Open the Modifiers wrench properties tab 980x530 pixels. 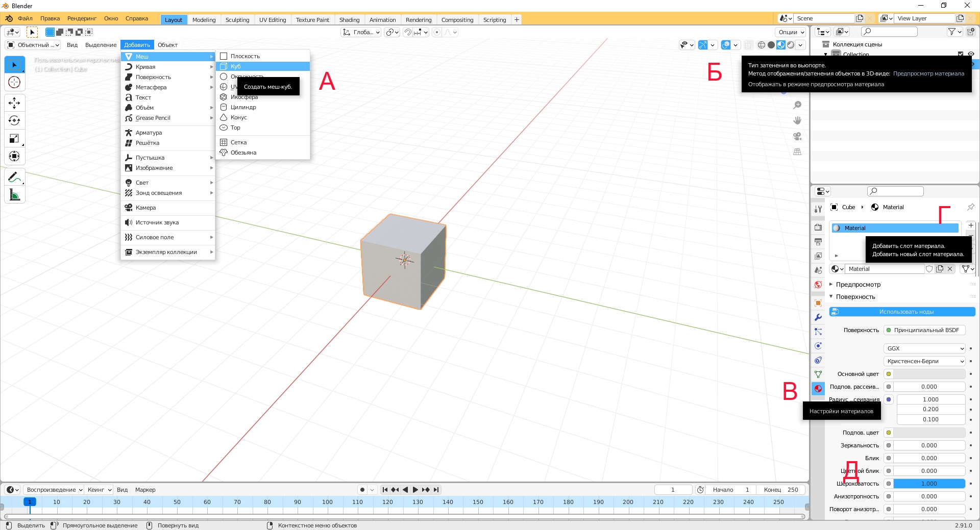(818, 317)
